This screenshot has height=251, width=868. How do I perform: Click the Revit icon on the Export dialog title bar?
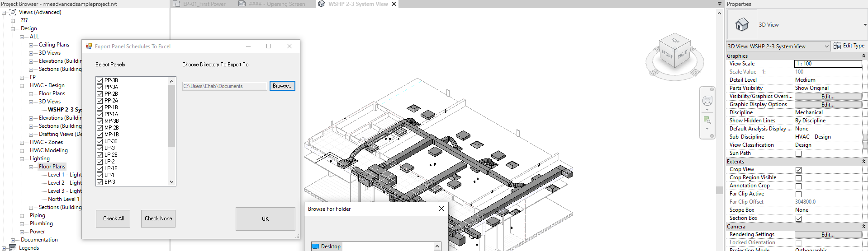point(89,46)
